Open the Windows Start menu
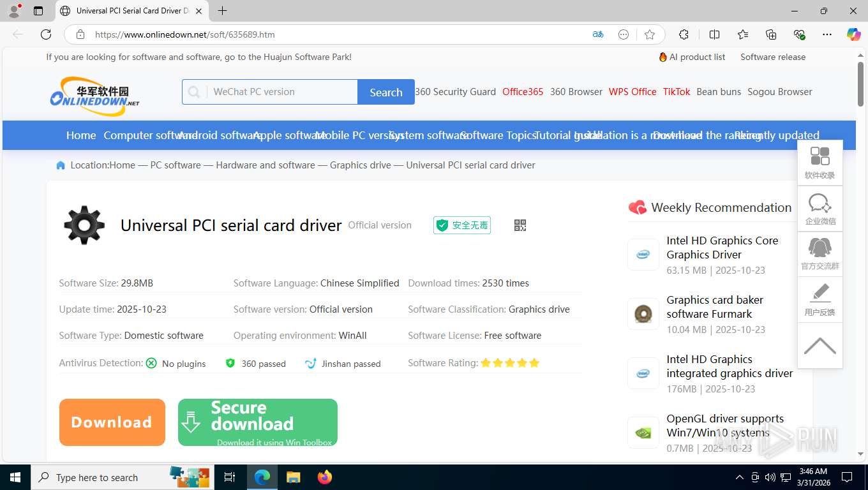Viewport: 868px width, 490px height. [x=15, y=477]
